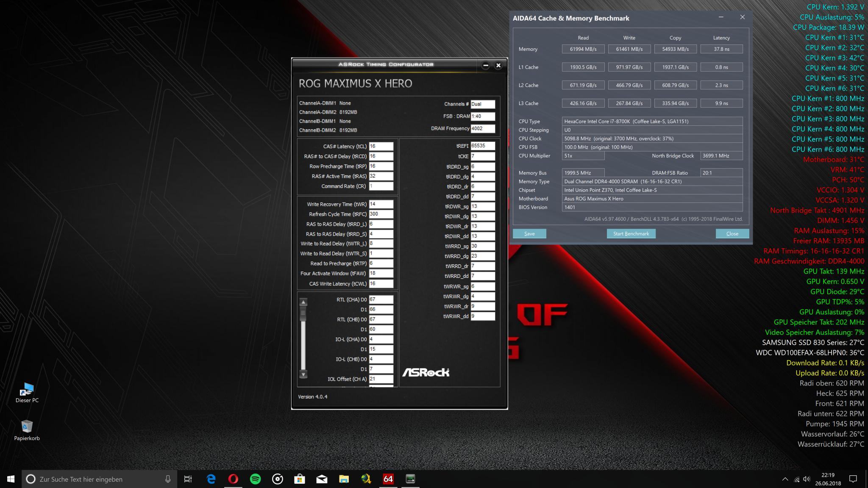Click the Refresh Cycle Time (tRFC) field

[381, 214]
